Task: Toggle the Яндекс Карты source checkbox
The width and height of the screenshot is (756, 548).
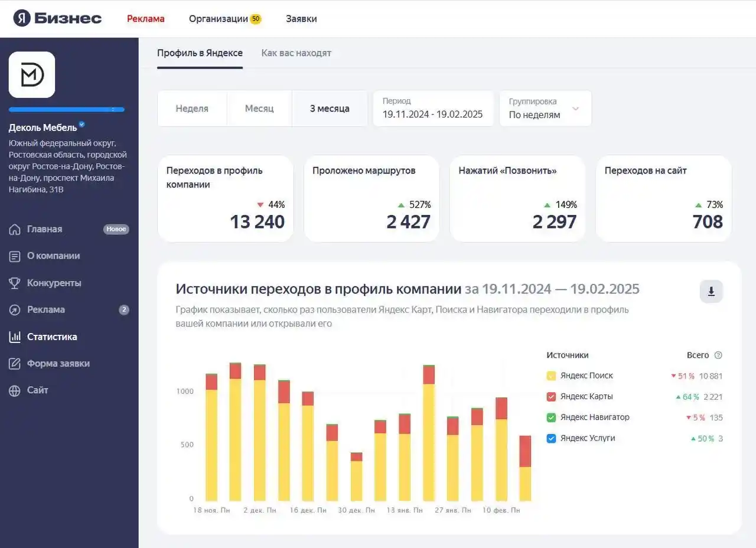Action: [551, 397]
